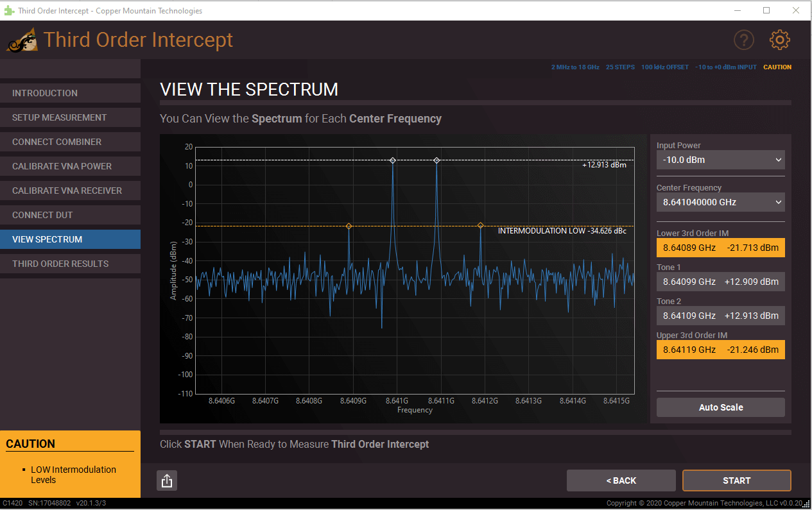
Task: Expand the -10.0 dBm selection list
Action: pos(720,159)
